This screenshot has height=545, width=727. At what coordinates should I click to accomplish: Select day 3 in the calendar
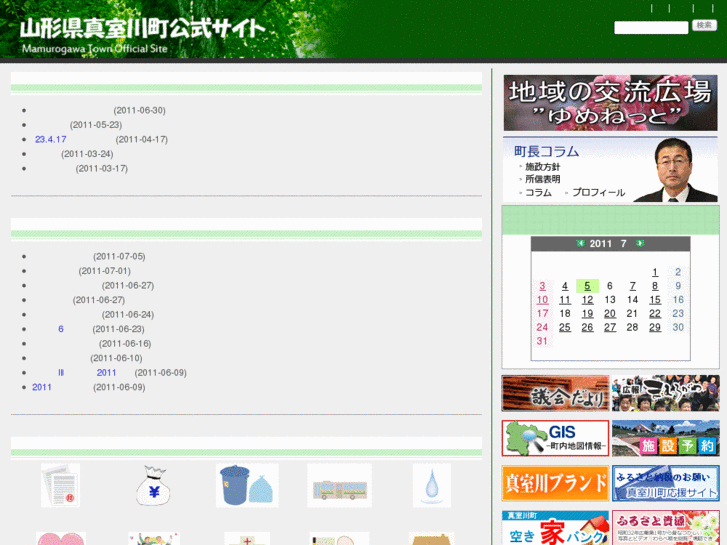(x=542, y=286)
